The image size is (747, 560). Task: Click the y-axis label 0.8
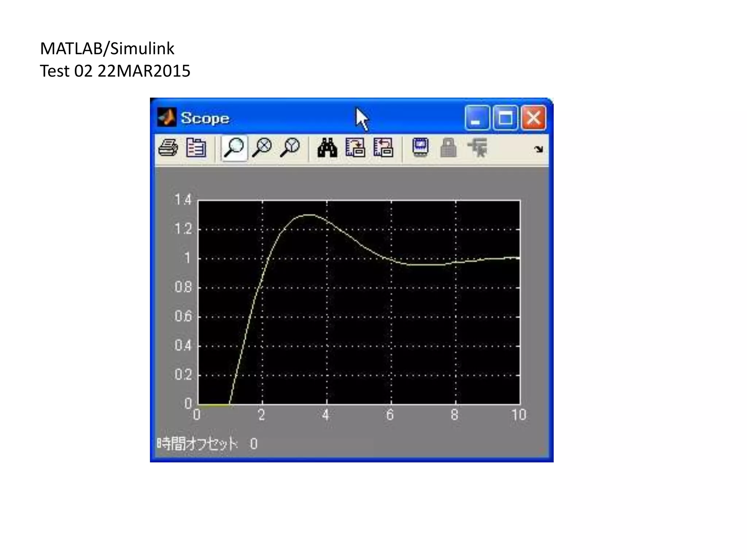click(x=183, y=287)
